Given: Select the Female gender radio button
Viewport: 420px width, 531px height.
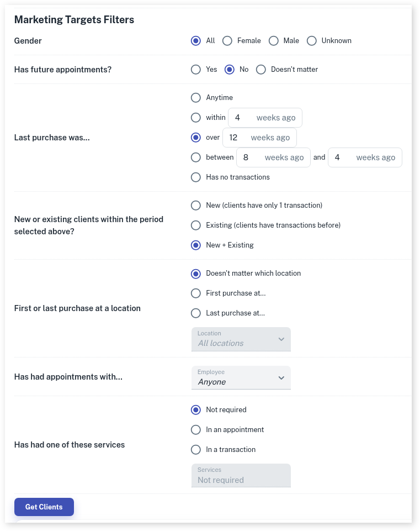Looking at the screenshot, I should 227,41.
